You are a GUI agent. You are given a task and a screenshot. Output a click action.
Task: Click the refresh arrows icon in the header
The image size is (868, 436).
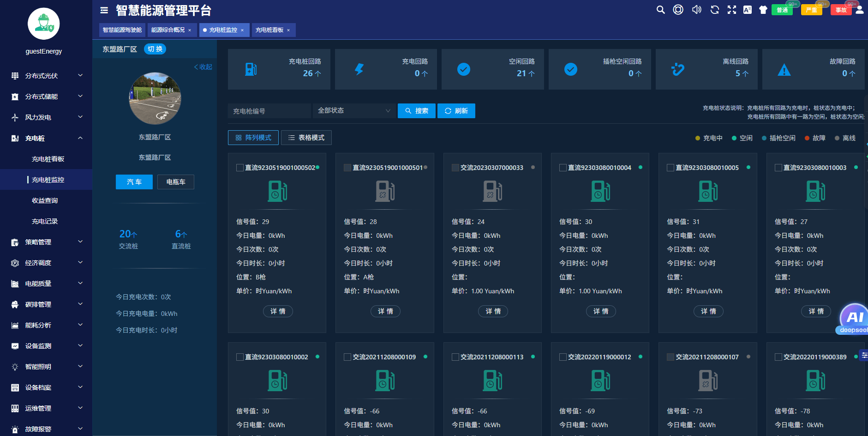tap(715, 10)
